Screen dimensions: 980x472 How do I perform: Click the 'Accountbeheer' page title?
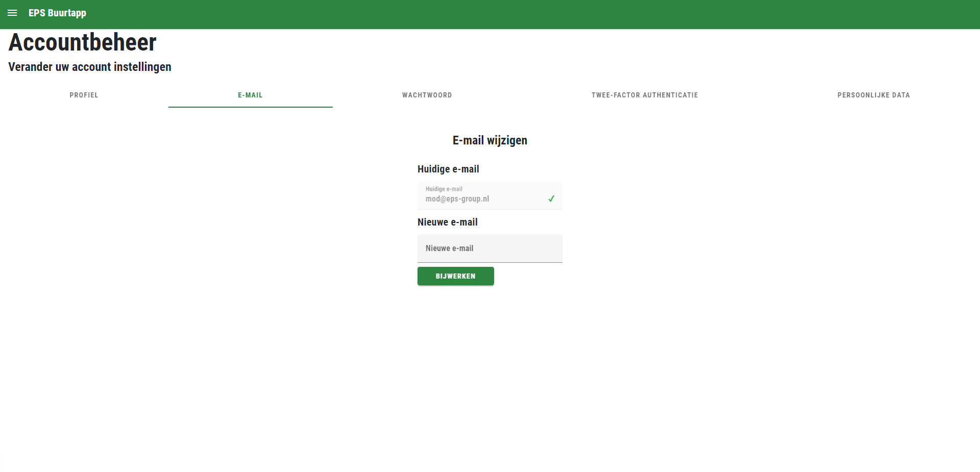click(x=82, y=42)
